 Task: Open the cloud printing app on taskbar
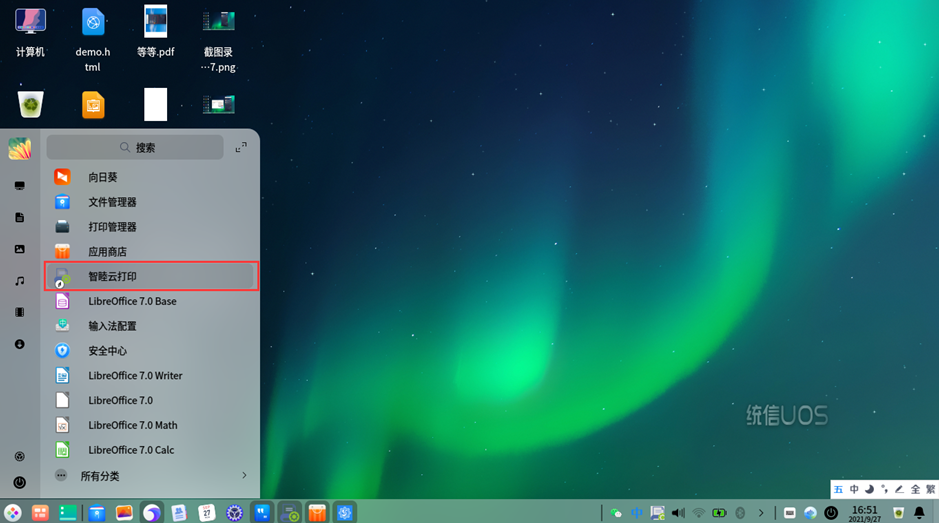(289, 513)
